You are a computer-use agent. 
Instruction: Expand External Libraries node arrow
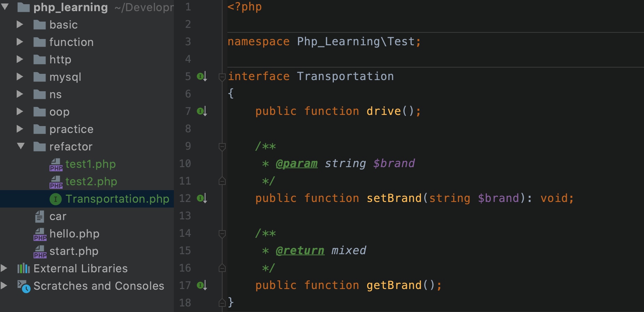(4, 268)
